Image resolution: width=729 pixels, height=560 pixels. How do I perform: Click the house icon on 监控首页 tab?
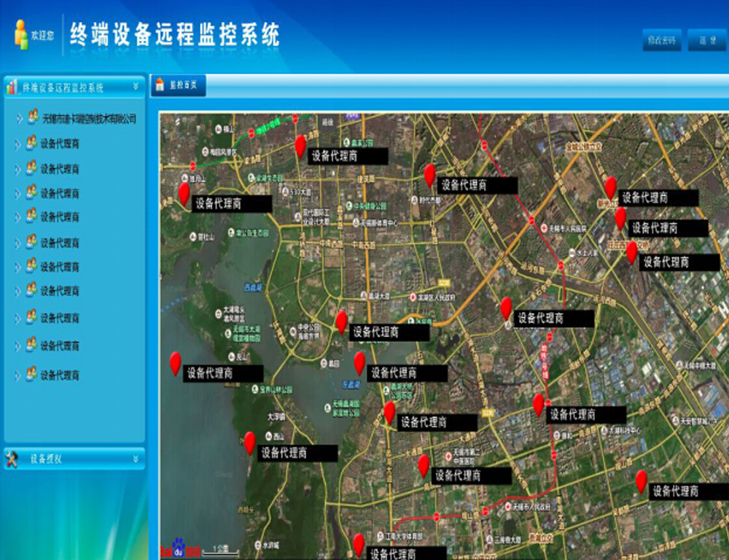pos(160,85)
